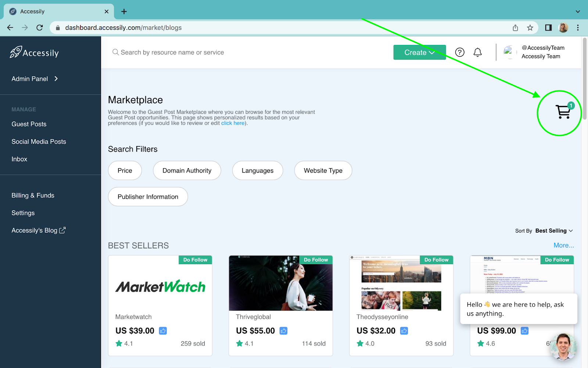Reload the page

40,28
